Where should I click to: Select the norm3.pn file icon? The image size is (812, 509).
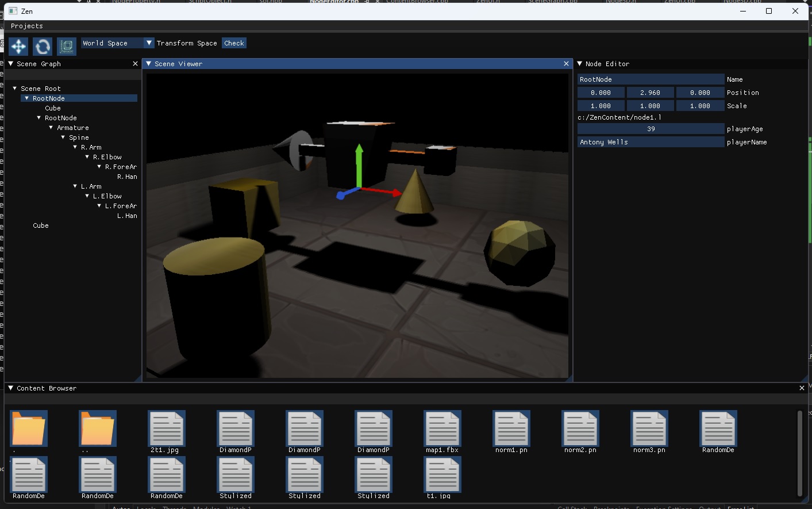pyautogui.click(x=649, y=428)
